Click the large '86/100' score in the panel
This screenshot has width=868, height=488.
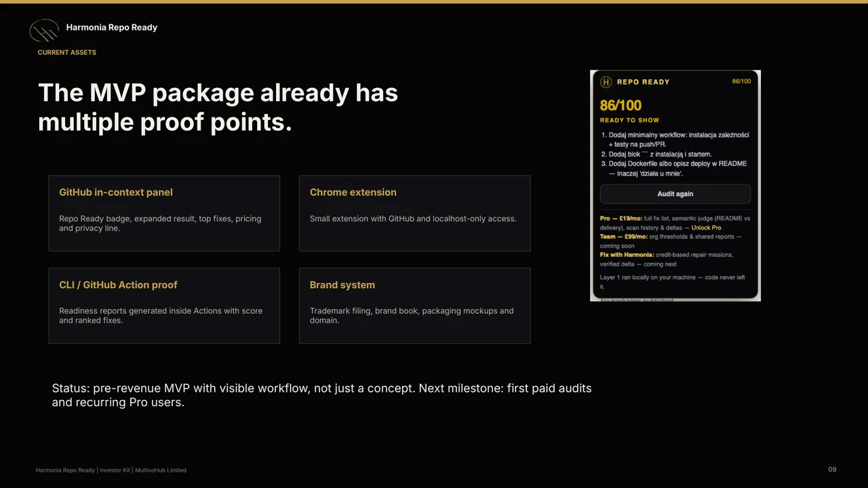[x=620, y=105]
